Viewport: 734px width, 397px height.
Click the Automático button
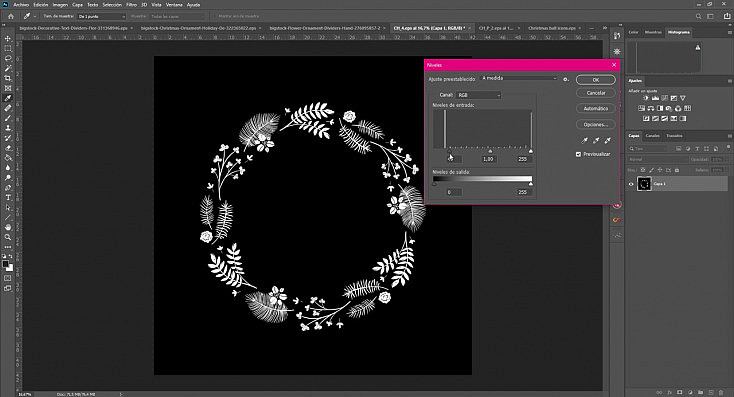pos(595,108)
